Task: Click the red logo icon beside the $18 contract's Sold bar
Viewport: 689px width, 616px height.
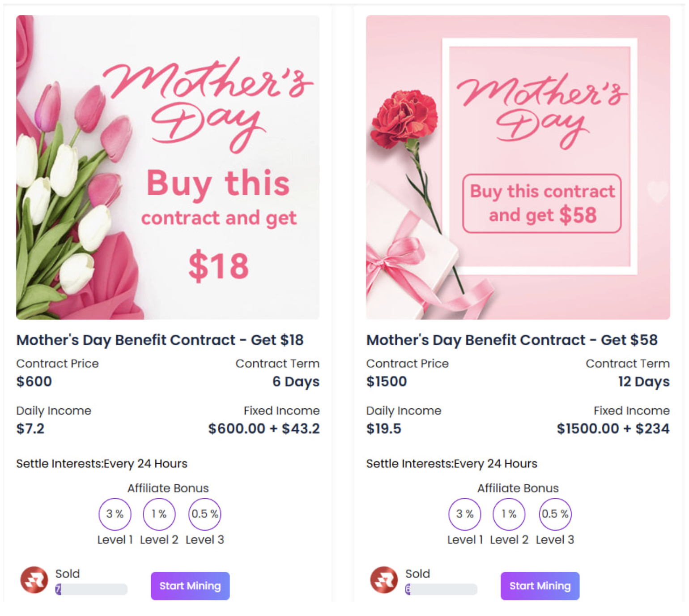Action: click(x=34, y=580)
